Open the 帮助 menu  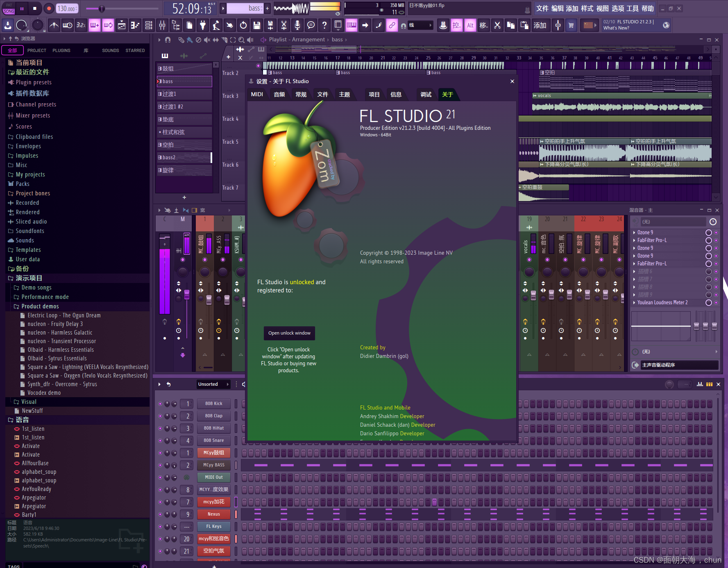647,8
